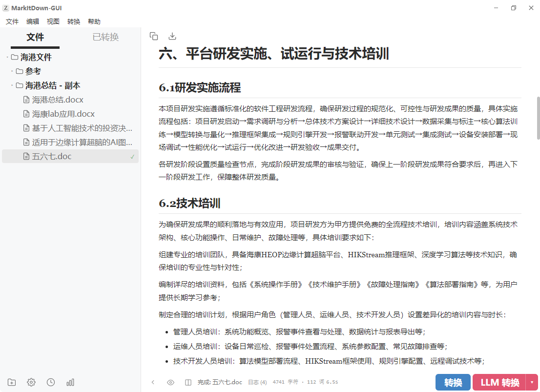Image resolution: width=540 pixels, height=392 pixels.
Task: Click the 112 词 6.5s status entry
Action: tap(322, 382)
